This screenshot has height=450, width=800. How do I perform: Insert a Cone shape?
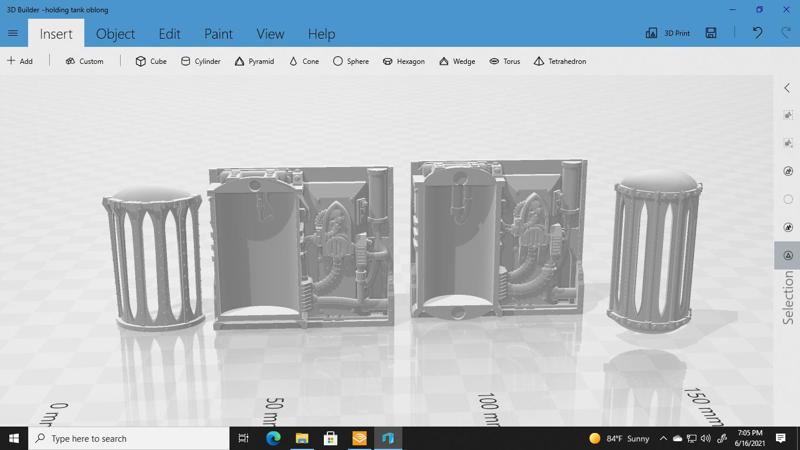[304, 61]
